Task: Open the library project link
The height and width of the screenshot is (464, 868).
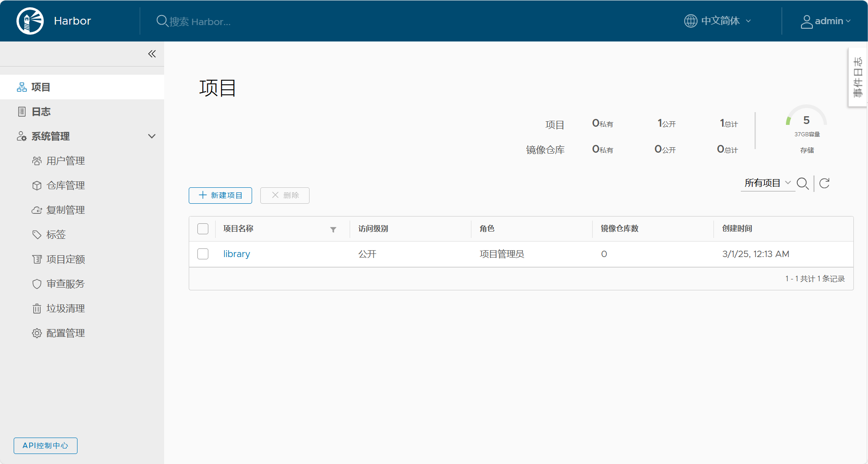Action: pos(237,254)
